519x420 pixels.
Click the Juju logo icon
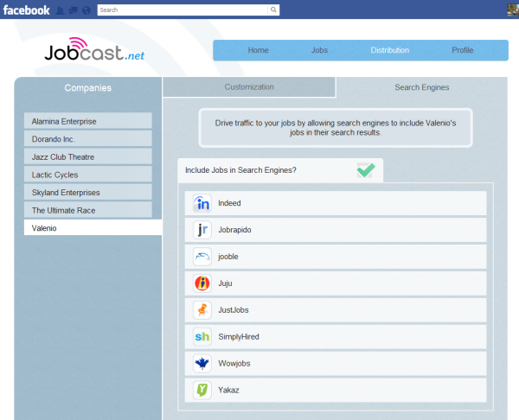tap(202, 283)
